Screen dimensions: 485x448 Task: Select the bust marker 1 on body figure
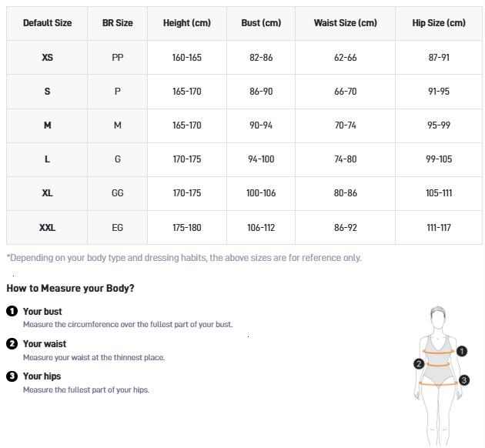pos(462,351)
